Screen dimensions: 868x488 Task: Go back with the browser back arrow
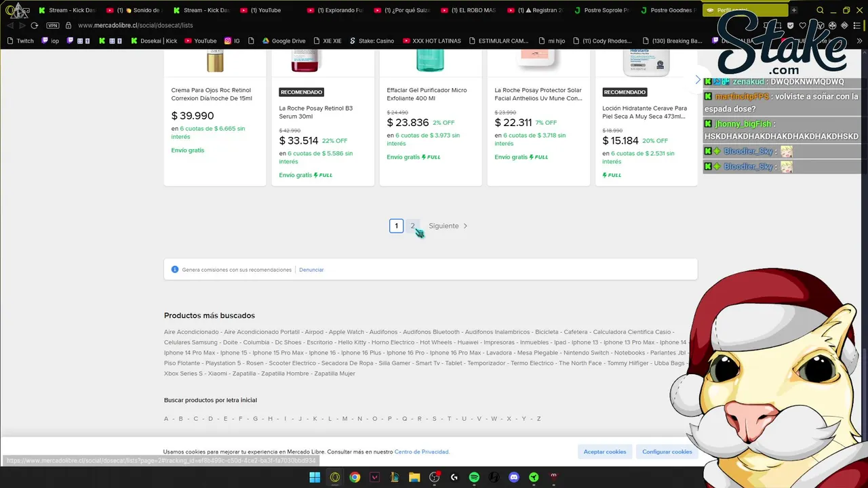tap(11, 25)
